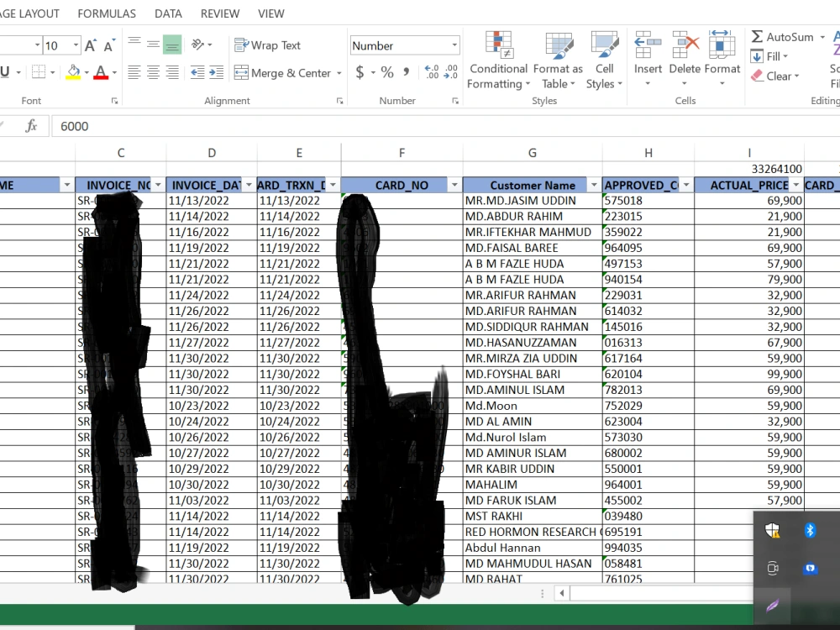The height and width of the screenshot is (630, 840).
Task: Decrease the cell indent
Action: pos(197,72)
